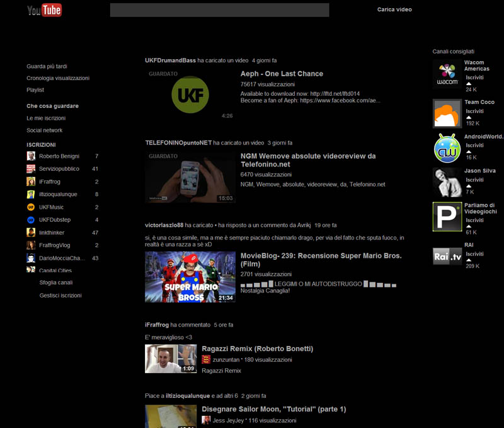This screenshot has width=504, height=428.
Task: Click Wacom Americas channel logo
Action: pyautogui.click(x=447, y=74)
